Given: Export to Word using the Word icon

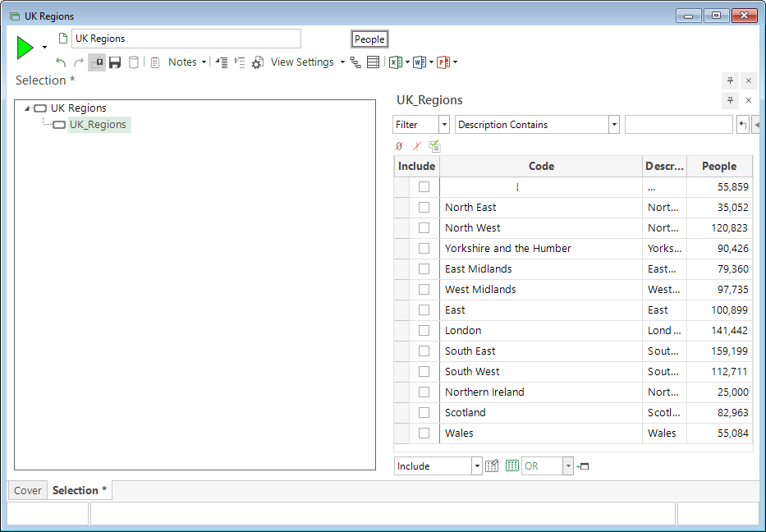Looking at the screenshot, I should (x=420, y=62).
